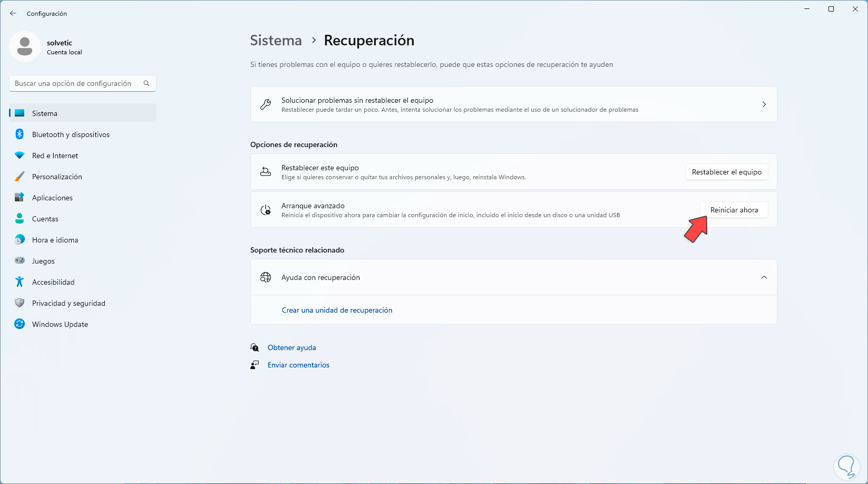Screen dimensions: 868x484
Task: Click the Bluetooth icon in sidebar
Action: tap(19, 134)
